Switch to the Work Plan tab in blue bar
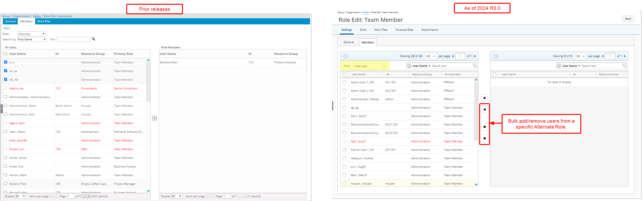The height and width of the screenshot is (201, 644). click(x=44, y=21)
